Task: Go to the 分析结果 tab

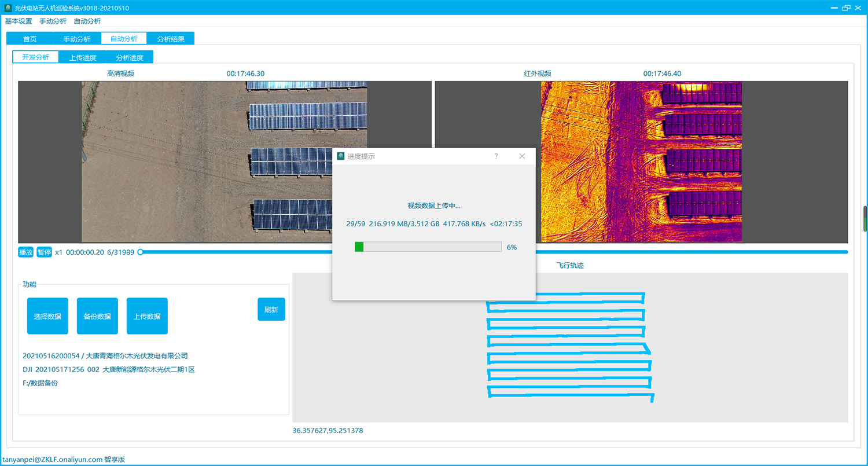Action: tap(171, 39)
